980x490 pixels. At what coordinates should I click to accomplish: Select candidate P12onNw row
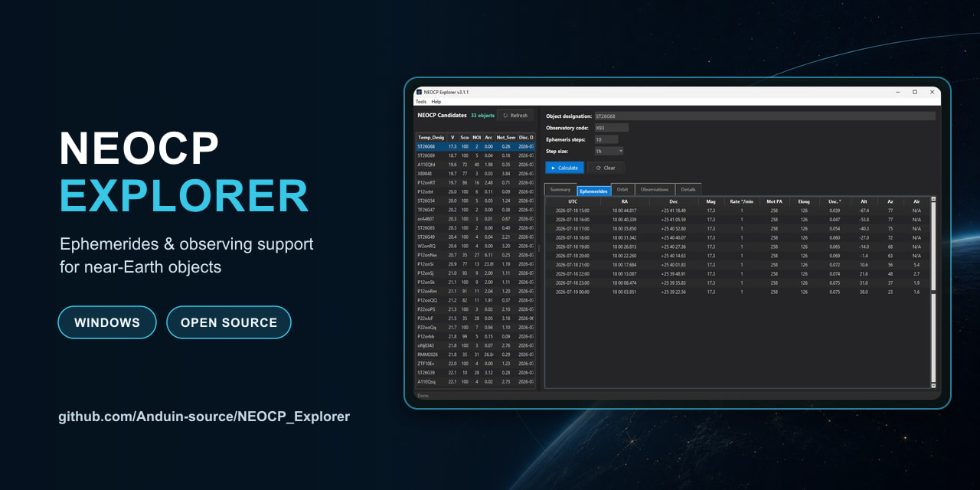pyautogui.click(x=475, y=255)
